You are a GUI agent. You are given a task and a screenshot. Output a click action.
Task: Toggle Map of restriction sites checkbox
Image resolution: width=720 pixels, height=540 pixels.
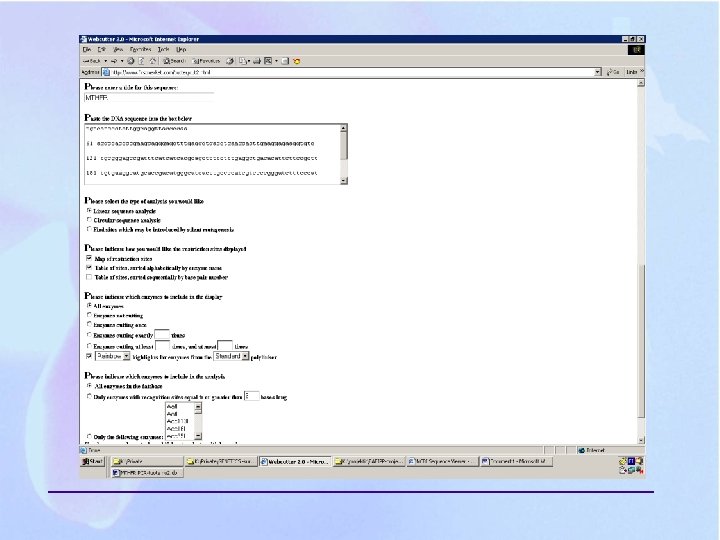(x=89, y=258)
